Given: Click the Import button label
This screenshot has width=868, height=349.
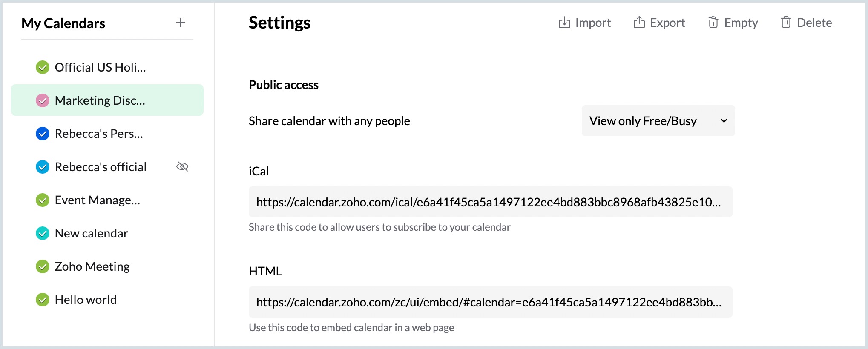Looking at the screenshot, I should click(593, 23).
